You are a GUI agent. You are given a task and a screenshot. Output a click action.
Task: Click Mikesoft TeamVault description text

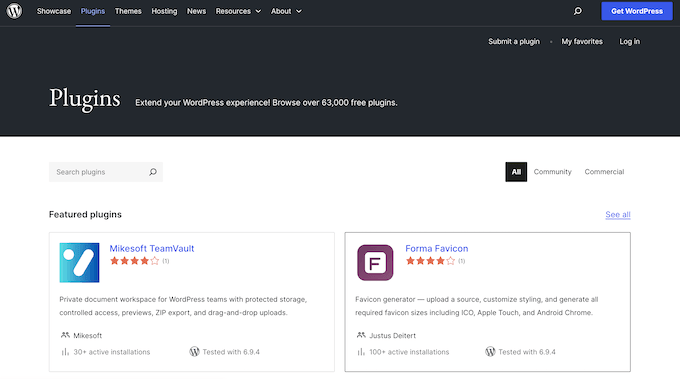pos(183,306)
